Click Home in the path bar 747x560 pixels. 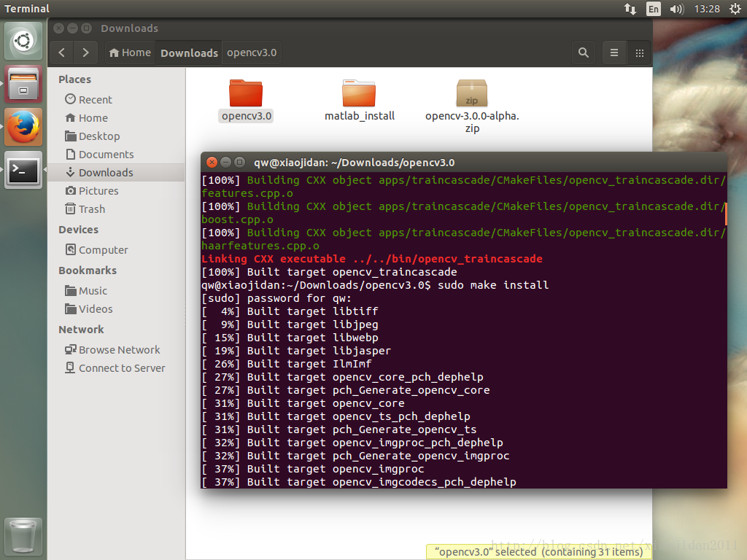pos(129,52)
